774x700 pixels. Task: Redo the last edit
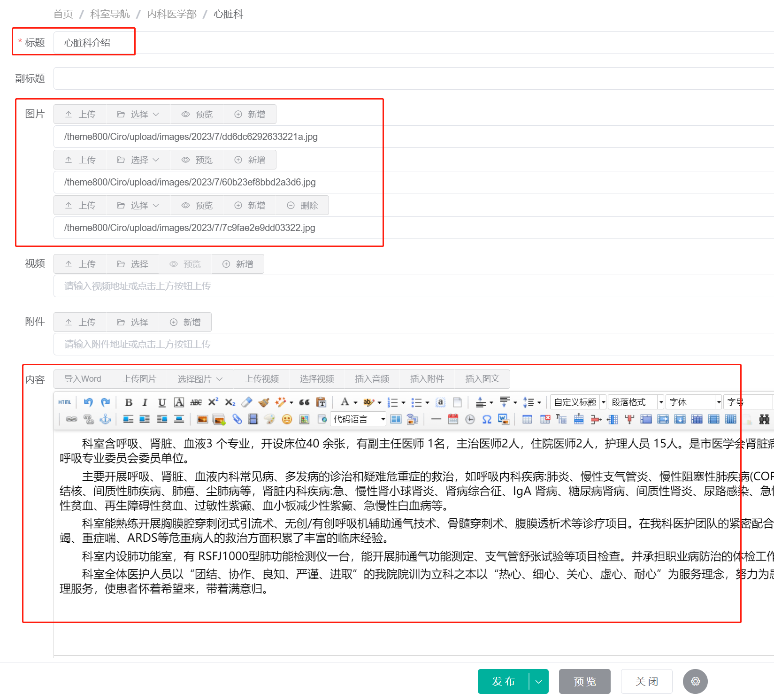(x=105, y=402)
